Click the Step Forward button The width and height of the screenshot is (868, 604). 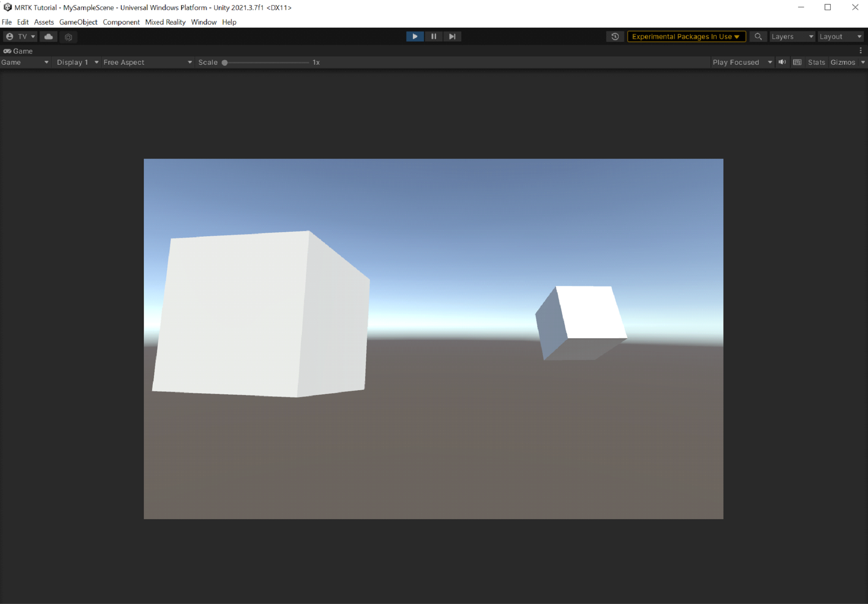tap(452, 36)
